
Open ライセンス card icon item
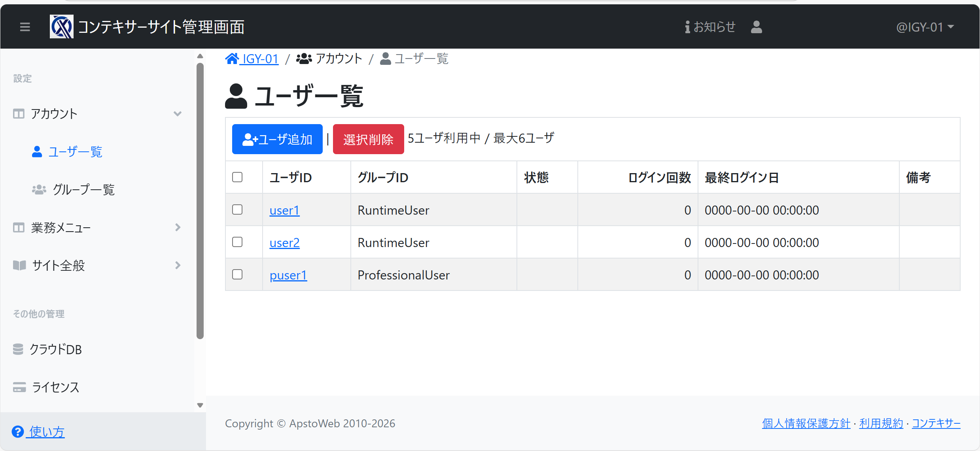[x=19, y=387]
